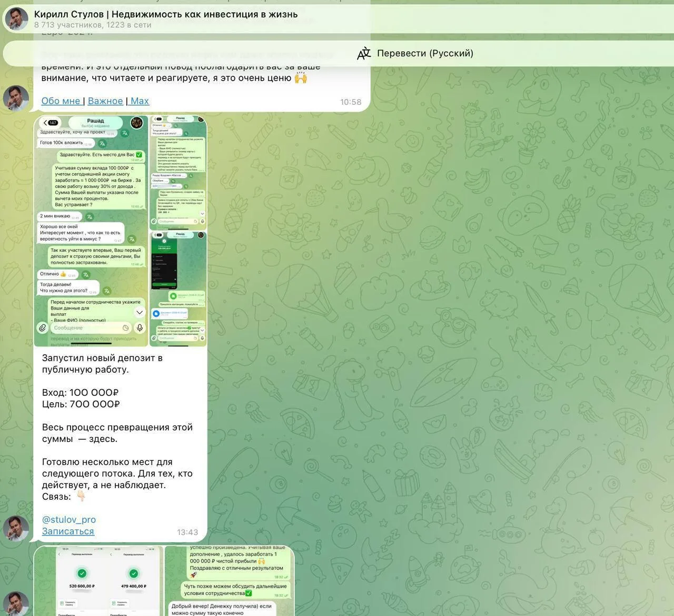Open the top-right small chat screenshot in album
Screen dimensions: 674x616
coord(178,173)
